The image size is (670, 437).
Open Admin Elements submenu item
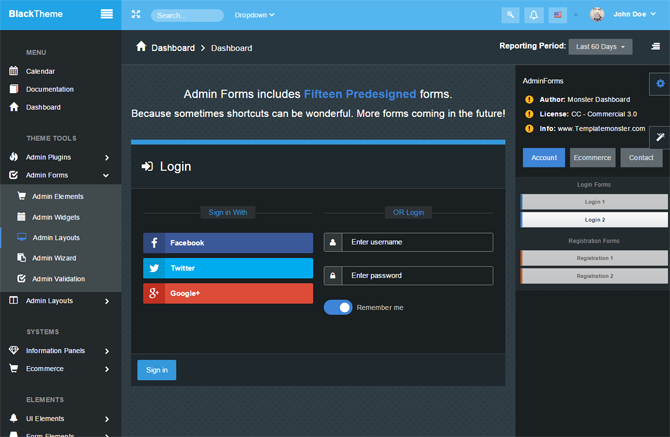pyautogui.click(x=58, y=197)
